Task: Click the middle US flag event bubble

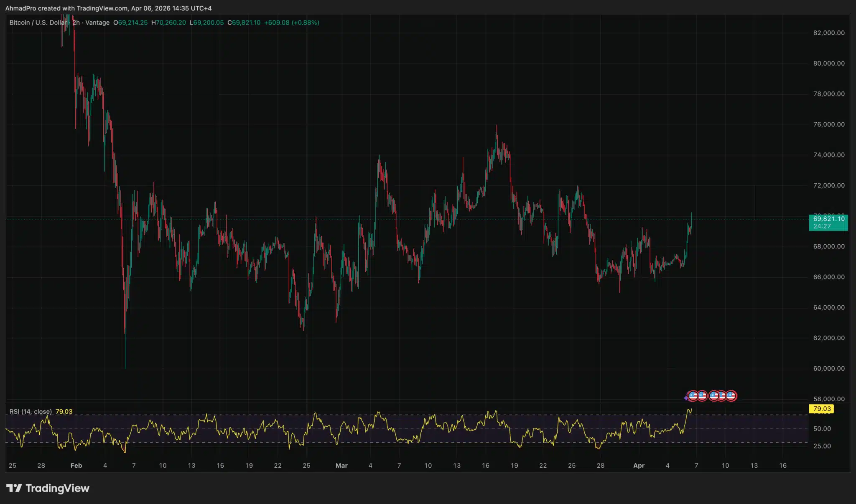Action: point(714,396)
